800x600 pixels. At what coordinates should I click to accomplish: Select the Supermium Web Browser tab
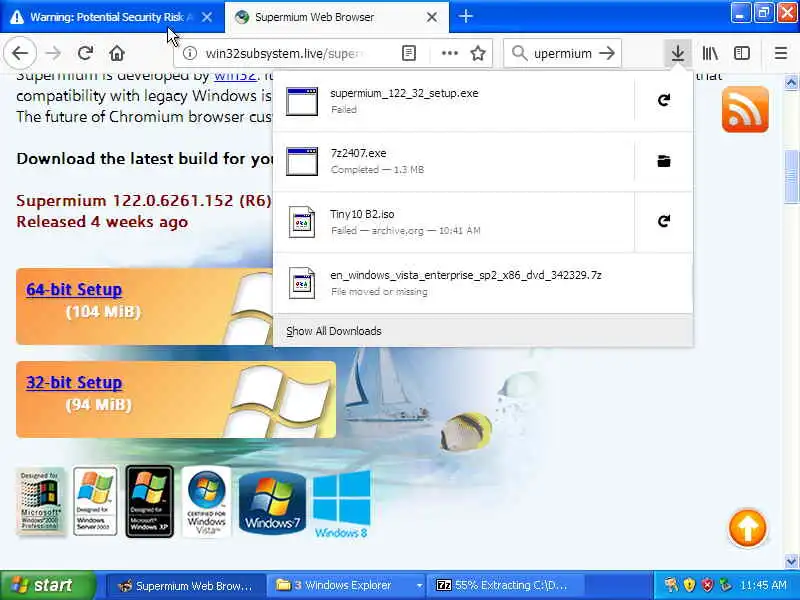pyautogui.click(x=337, y=17)
